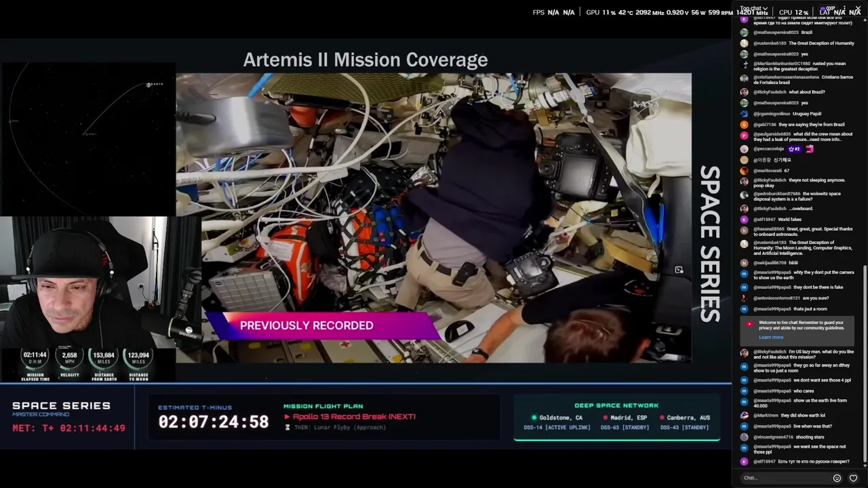Click the pink sticker in peccacostaja's message
The height and width of the screenshot is (488, 868).
click(808, 149)
